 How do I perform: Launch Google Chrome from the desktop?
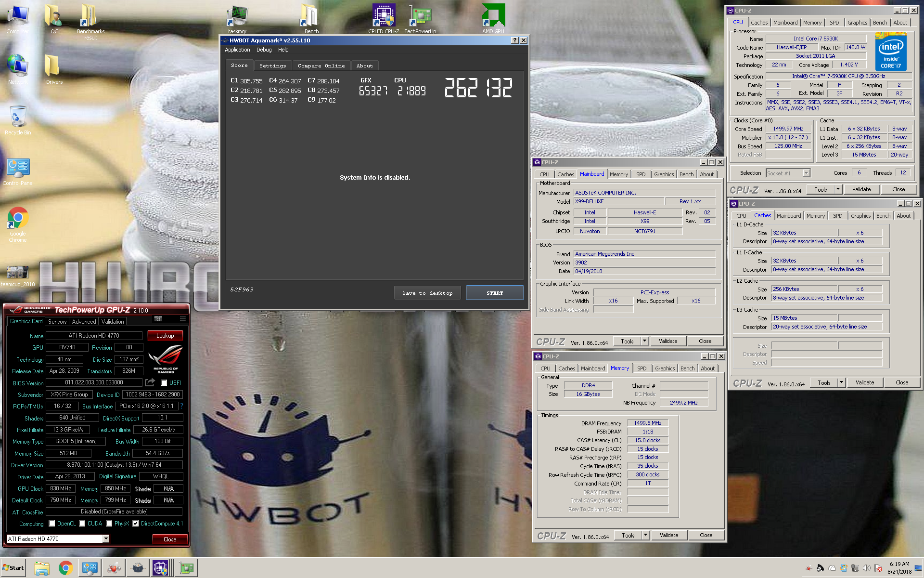[18, 224]
